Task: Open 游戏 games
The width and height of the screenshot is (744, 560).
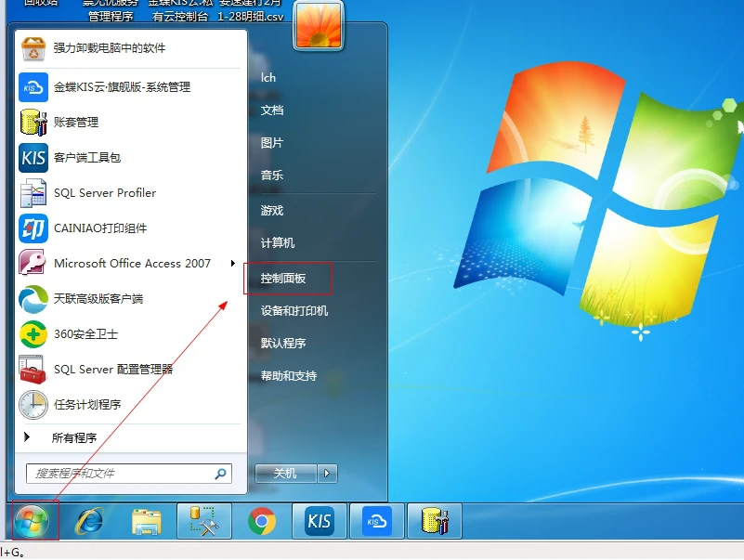Action: 272,210
